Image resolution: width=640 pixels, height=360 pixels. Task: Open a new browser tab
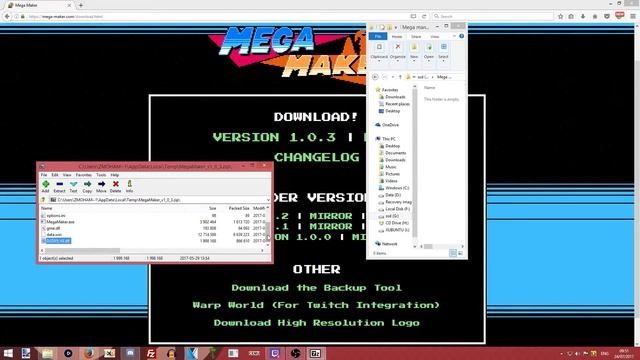(80, 5)
